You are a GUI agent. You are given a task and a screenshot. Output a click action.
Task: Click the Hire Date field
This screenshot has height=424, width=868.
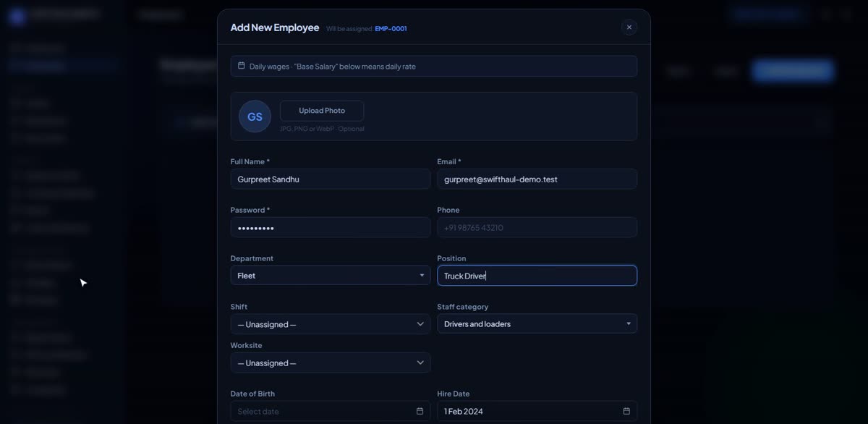tap(537, 411)
